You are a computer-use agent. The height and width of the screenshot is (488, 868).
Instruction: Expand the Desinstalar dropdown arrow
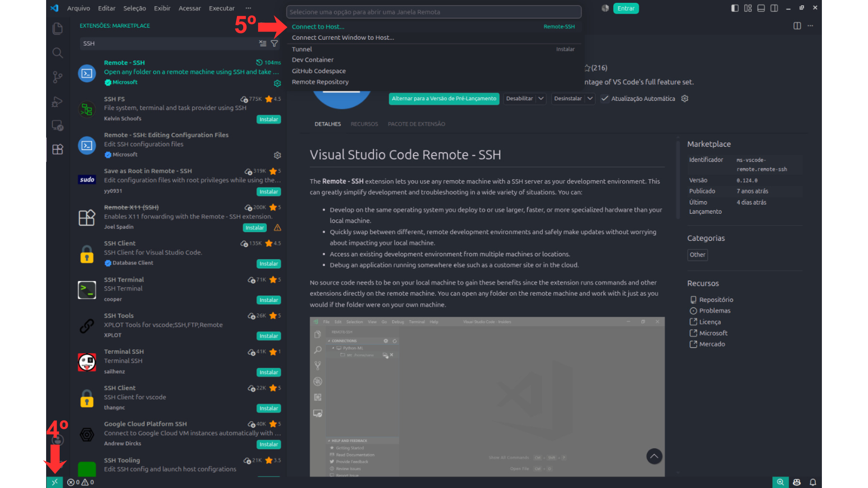pos(590,99)
